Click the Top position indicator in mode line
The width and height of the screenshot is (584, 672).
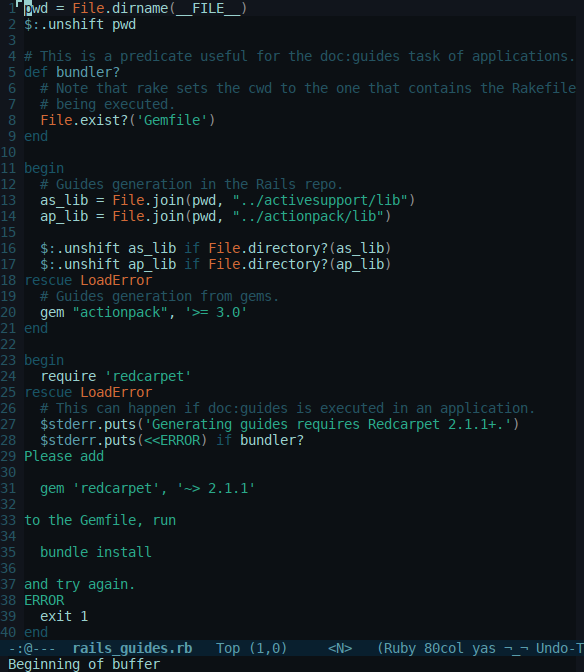click(x=228, y=648)
